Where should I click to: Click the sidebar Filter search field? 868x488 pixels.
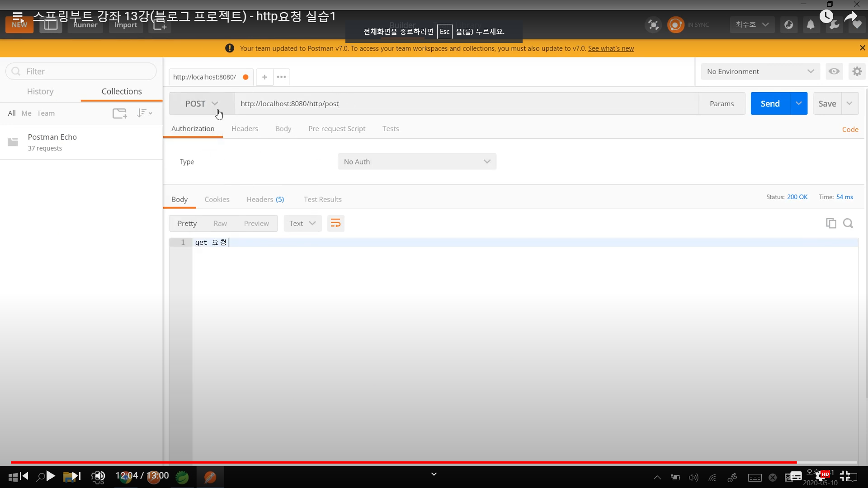(81, 71)
